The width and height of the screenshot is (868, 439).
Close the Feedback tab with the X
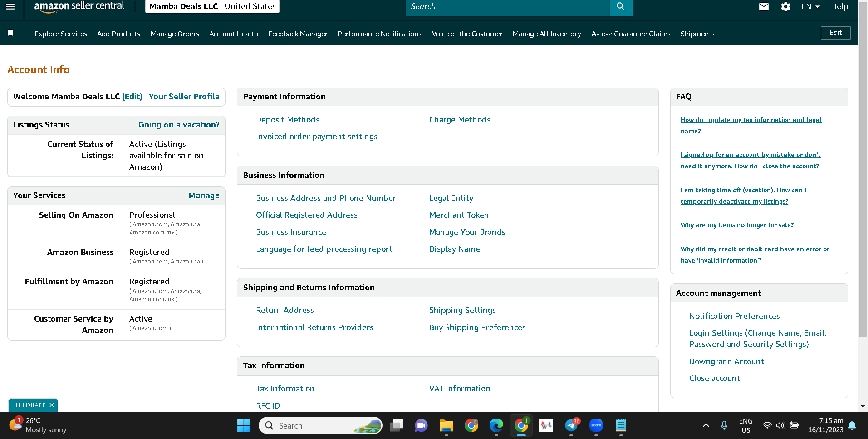52,405
